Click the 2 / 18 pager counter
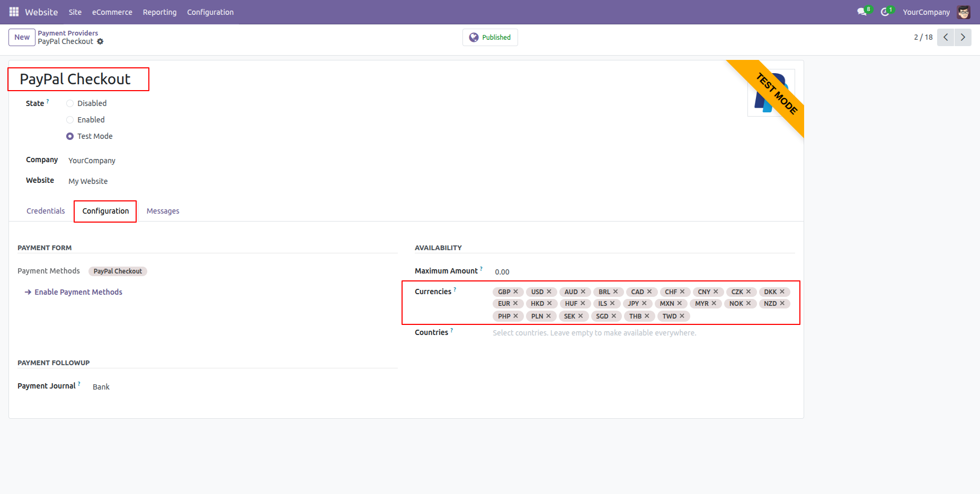The height and width of the screenshot is (494, 980). pos(923,37)
